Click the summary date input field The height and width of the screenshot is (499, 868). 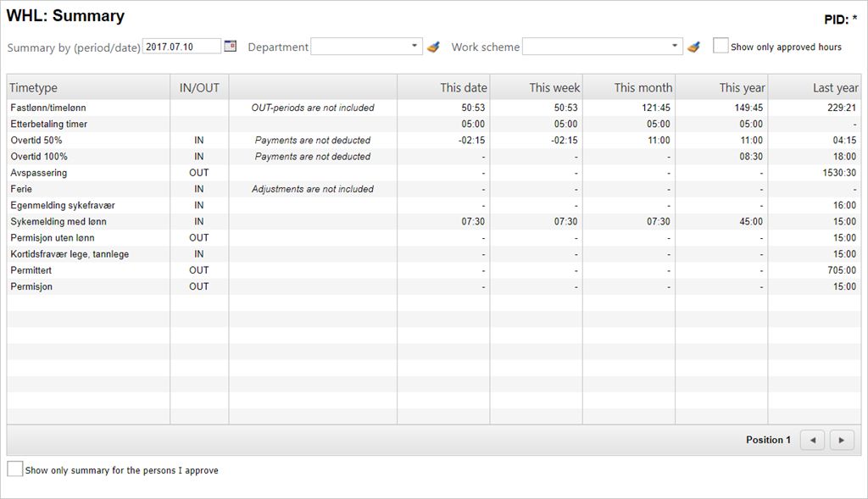click(181, 47)
